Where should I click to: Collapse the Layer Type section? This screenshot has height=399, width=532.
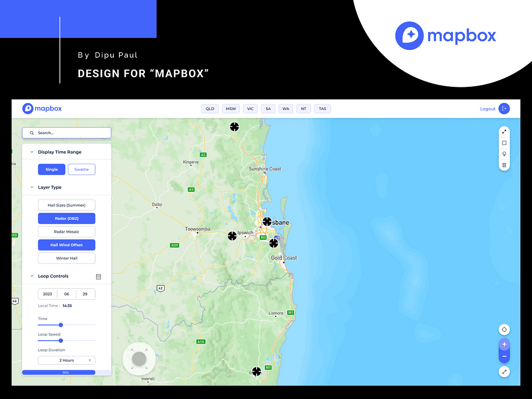pos(32,187)
